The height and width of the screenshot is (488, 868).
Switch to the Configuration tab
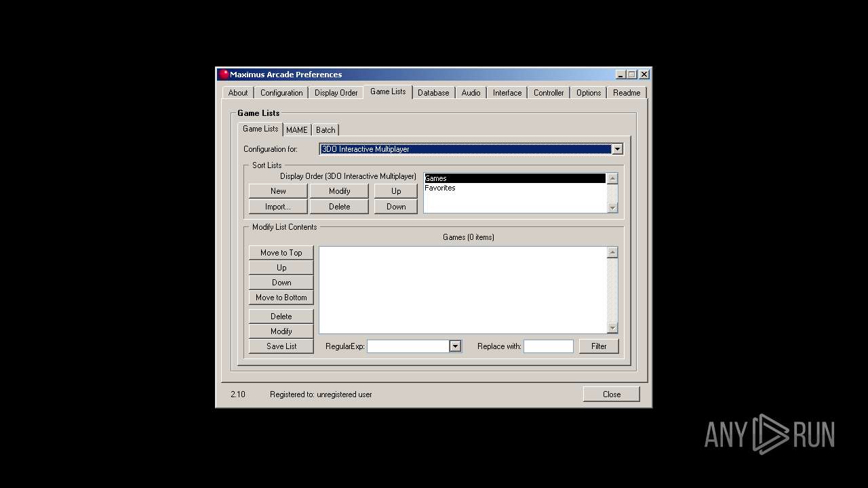click(x=281, y=93)
